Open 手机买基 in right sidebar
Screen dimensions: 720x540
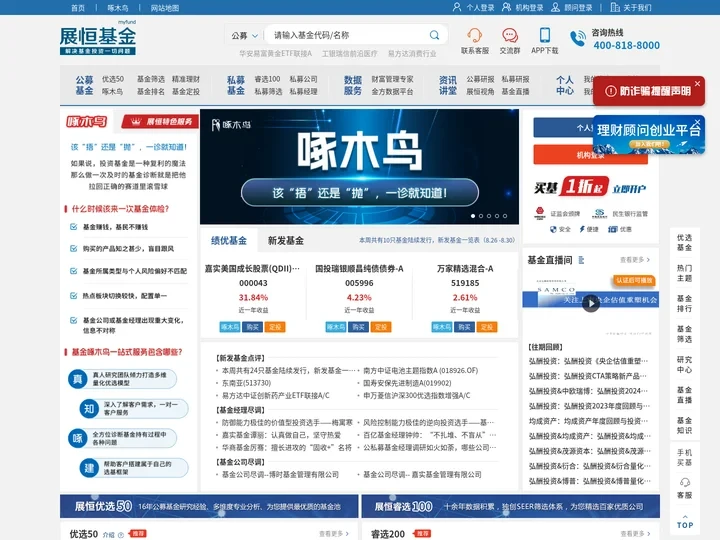coord(684,457)
